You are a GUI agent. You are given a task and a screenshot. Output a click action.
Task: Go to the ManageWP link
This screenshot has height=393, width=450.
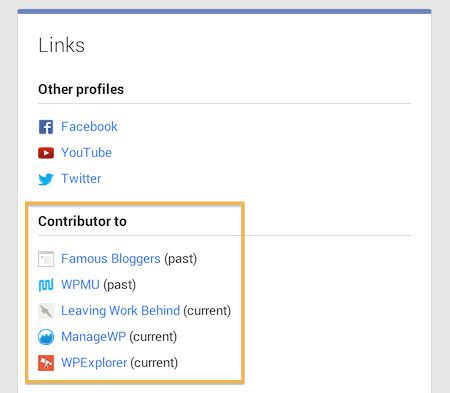93,337
